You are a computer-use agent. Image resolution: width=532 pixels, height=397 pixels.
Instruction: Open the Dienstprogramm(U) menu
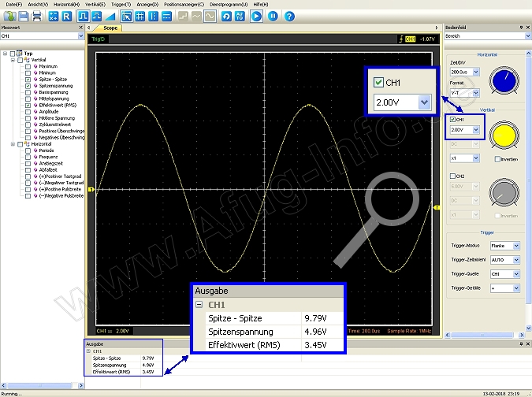click(x=229, y=5)
